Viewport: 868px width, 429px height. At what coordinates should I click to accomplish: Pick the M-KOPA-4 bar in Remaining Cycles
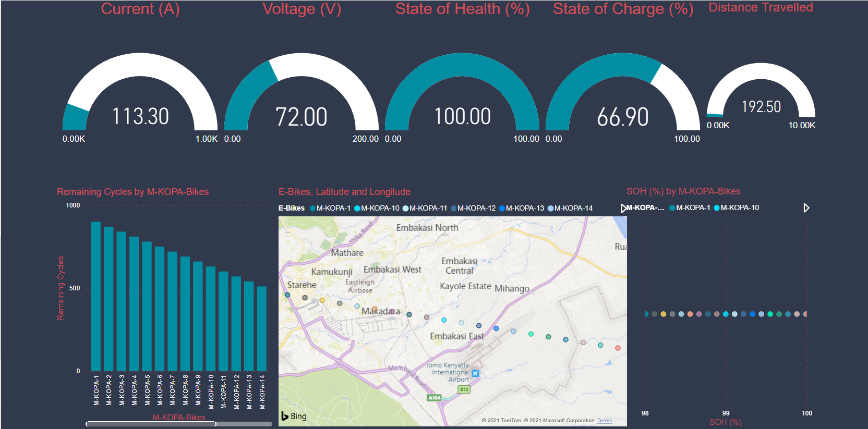[x=134, y=304]
